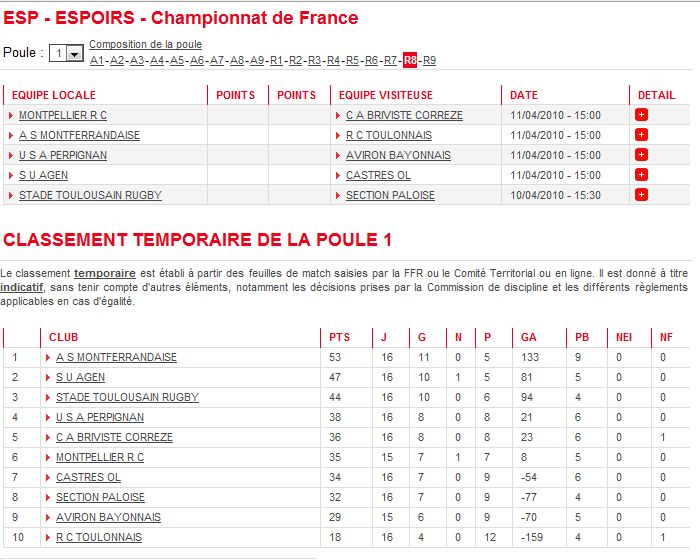Open detail plus icon for Montferrandaise vs Toulonnais
Screen dimensions: 700x560
pyautogui.click(x=641, y=135)
